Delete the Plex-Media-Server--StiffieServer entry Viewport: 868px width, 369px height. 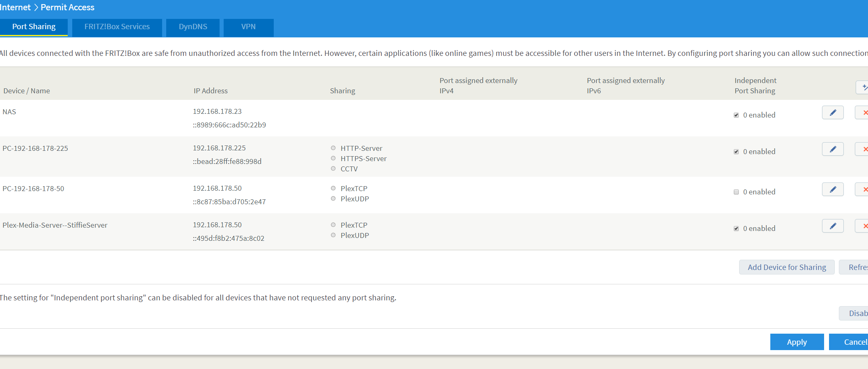862,226
